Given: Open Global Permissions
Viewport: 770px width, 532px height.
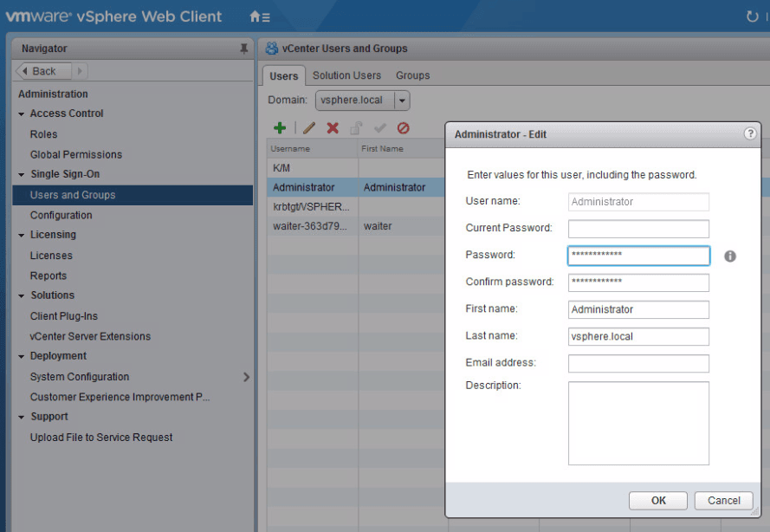Looking at the screenshot, I should tap(76, 154).
